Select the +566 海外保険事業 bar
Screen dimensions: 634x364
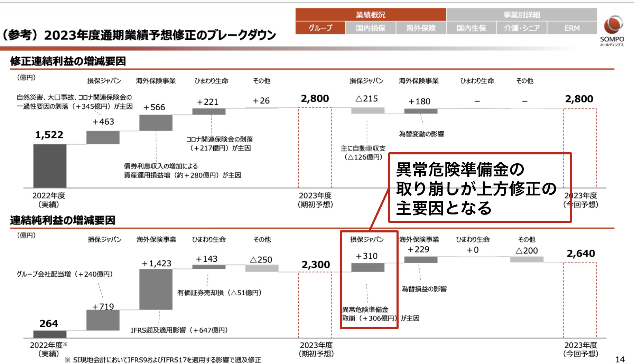click(x=156, y=123)
